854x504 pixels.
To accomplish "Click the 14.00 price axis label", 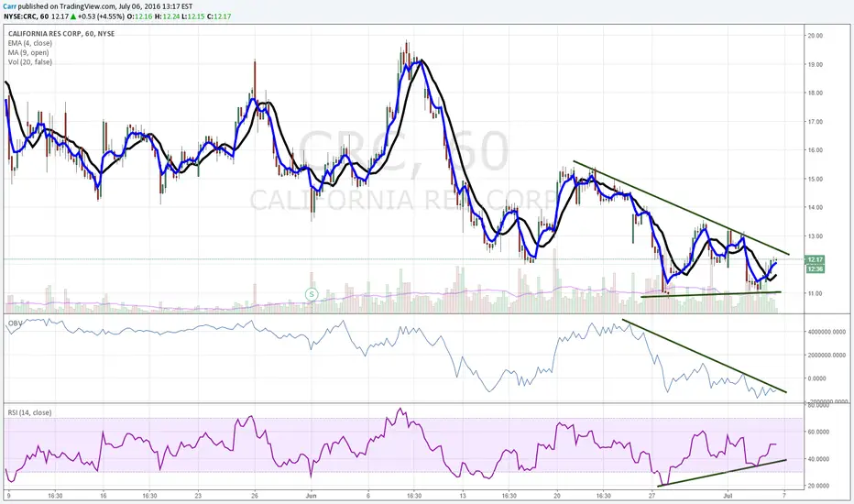I will (x=816, y=208).
